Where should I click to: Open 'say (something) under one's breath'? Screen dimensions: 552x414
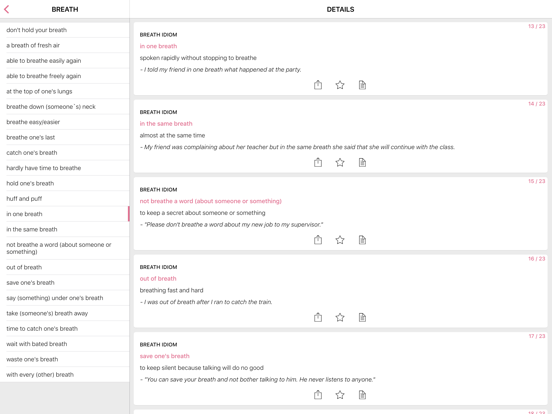coord(65,298)
